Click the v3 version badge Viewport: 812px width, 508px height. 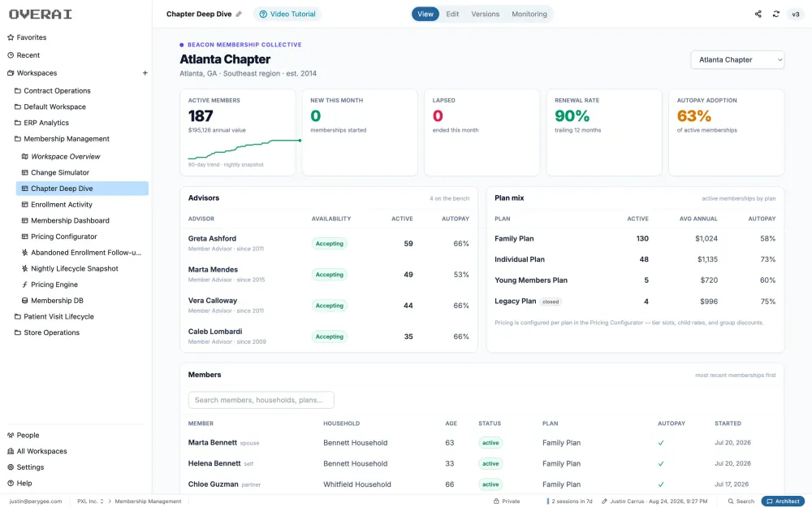pos(796,14)
